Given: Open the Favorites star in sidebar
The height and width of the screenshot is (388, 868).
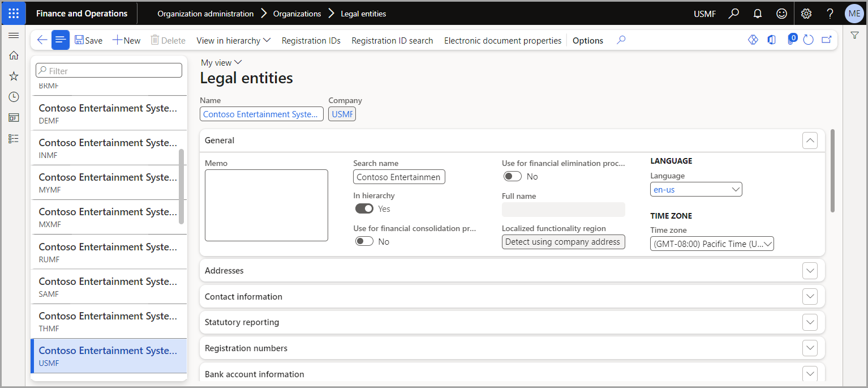Looking at the screenshot, I should pos(14,76).
